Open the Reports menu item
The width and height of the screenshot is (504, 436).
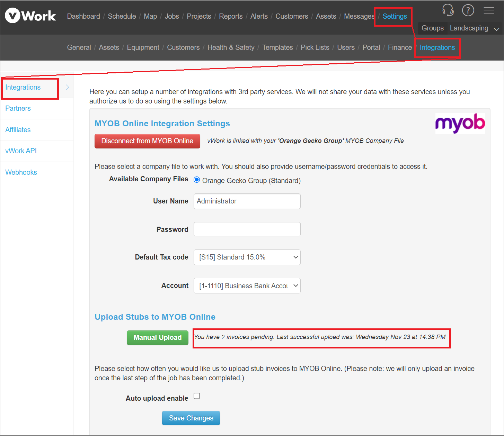point(231,16)
